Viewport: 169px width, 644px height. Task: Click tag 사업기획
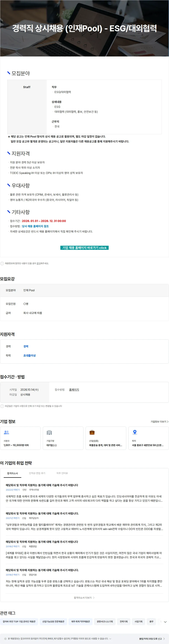[x=138, y=621]
